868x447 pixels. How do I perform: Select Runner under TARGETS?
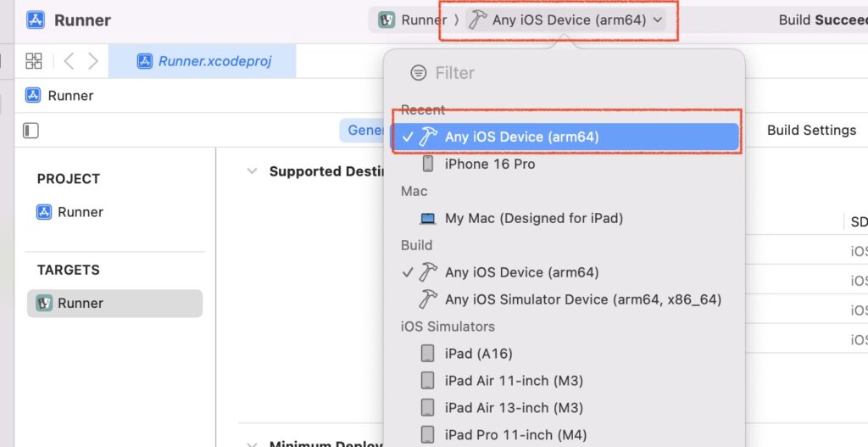pos(114,303)
